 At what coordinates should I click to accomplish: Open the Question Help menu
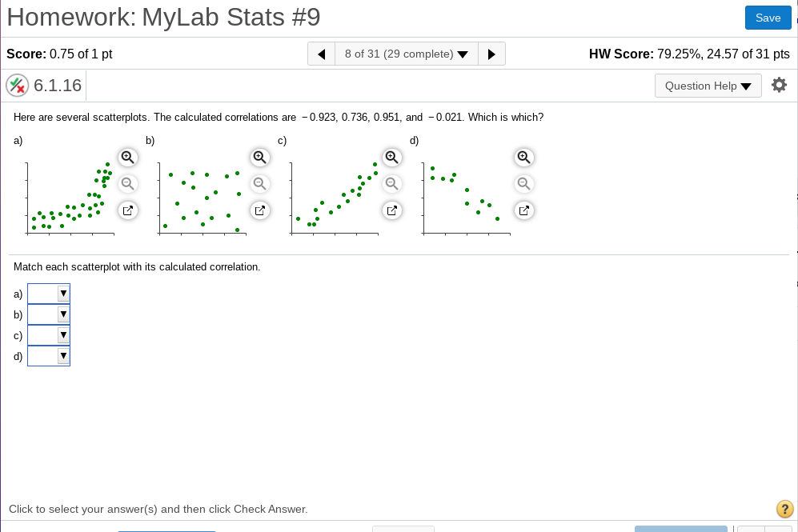(x=708, y=86)
